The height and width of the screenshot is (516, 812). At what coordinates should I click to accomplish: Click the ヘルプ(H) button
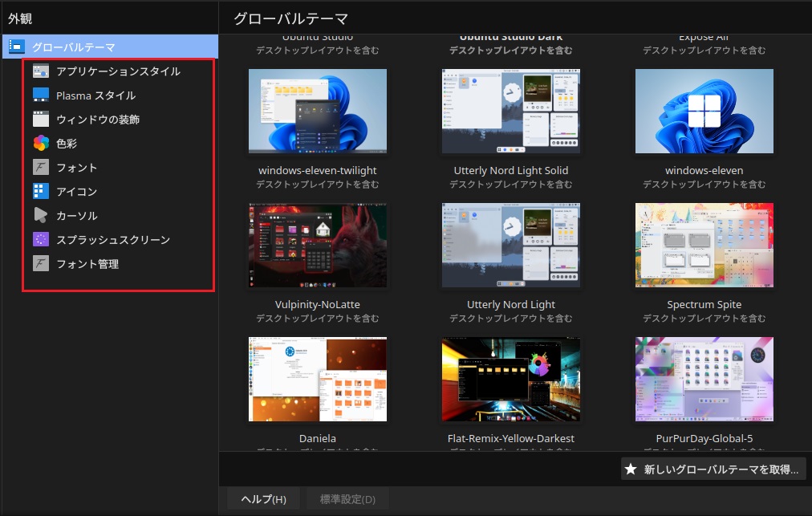click(264, 499)
